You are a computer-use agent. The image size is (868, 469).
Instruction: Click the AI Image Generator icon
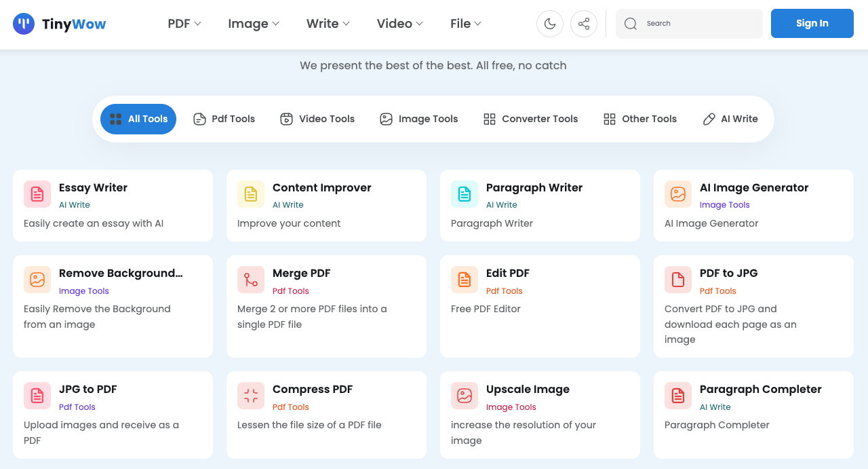pos(678,194)
